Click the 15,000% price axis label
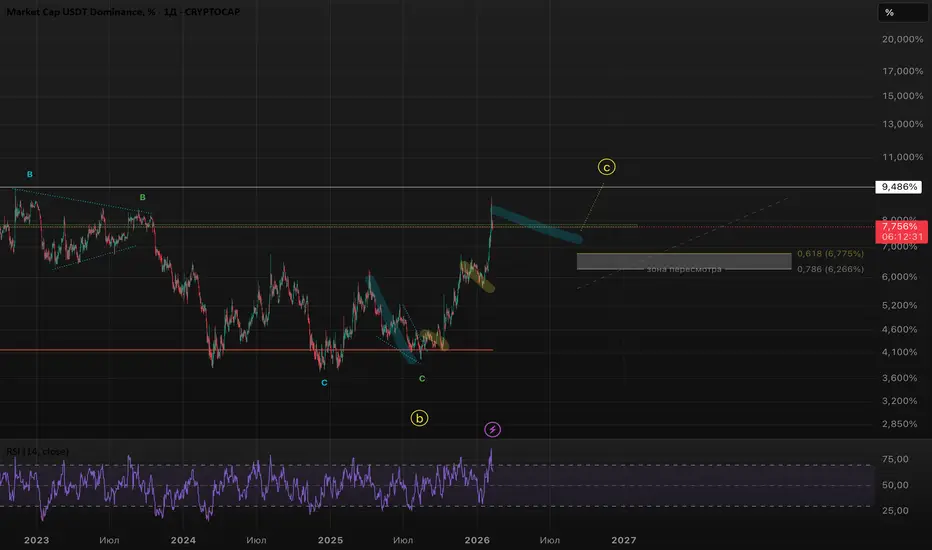Image resolution: width=932 pixels, height=550 pixels. [902, 96]
